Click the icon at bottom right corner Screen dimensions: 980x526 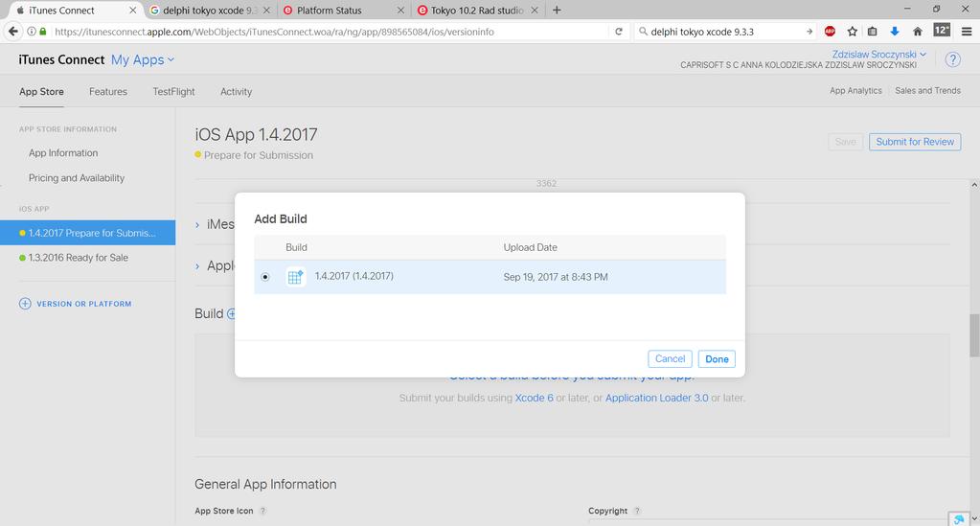coord(959,519)
